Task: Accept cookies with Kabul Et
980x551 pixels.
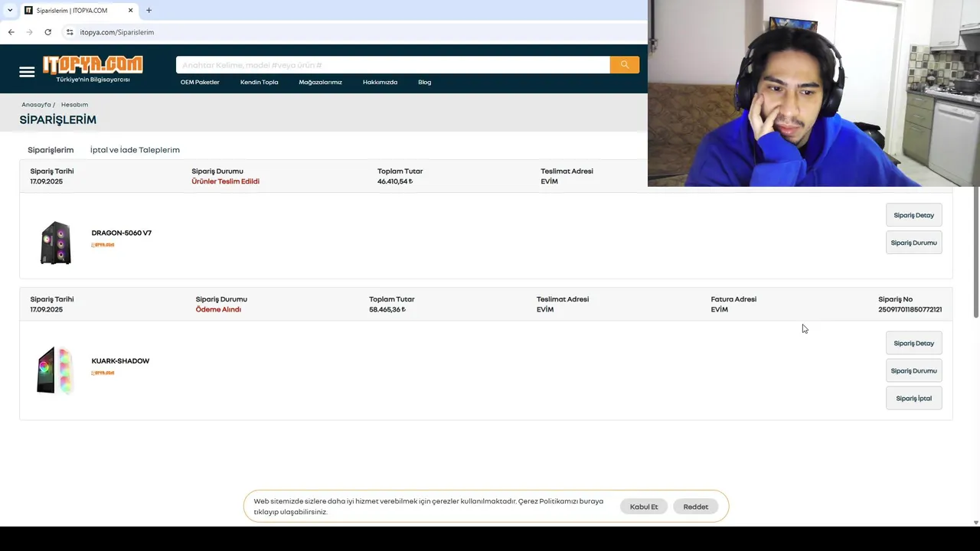Action: (x=644, y=507)
